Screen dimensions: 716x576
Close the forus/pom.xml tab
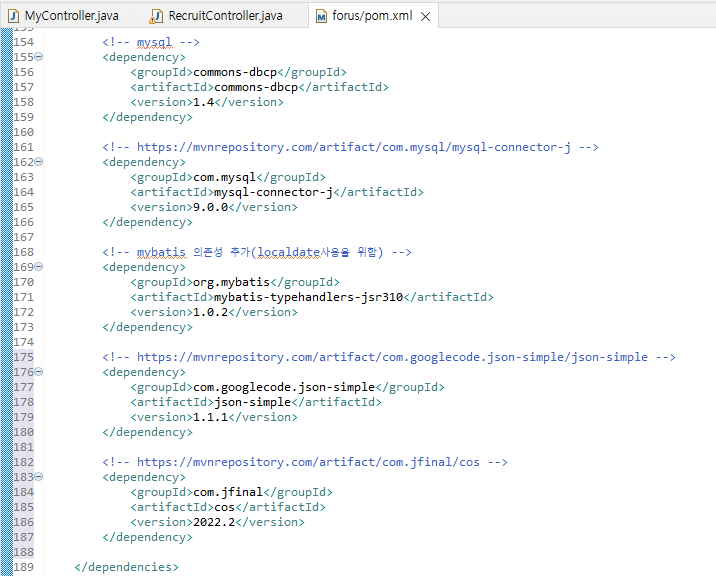click(426, 16)
